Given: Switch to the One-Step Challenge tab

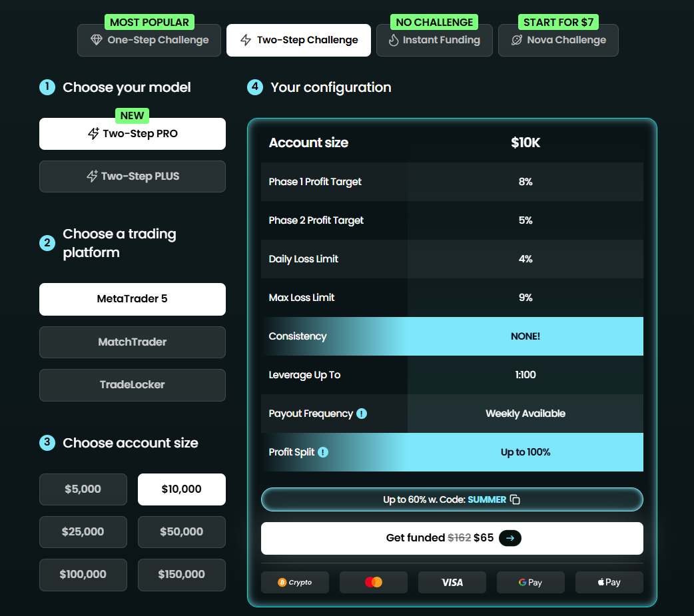Looking at the screenshot, I should [x=149, y=40].
